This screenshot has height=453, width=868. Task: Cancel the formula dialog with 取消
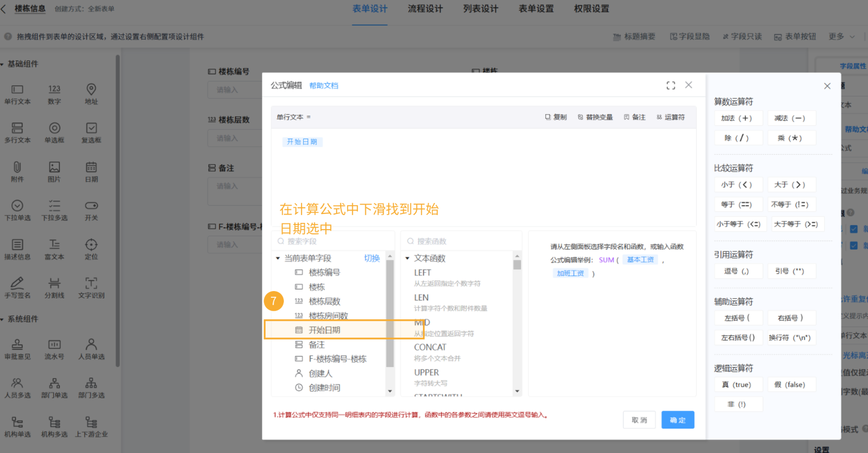click(639, 420)
